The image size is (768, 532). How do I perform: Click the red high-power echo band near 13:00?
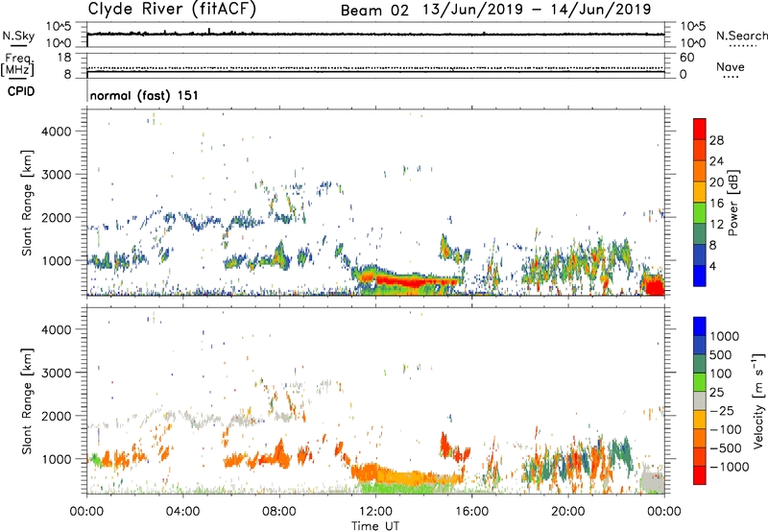tap(416, 282)
